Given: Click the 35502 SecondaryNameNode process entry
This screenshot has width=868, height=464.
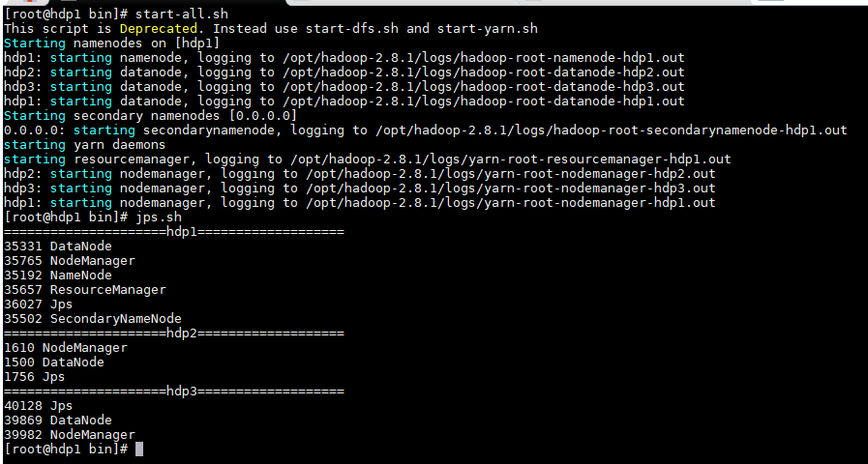Looking at the screenshot, I should point(93,319).
